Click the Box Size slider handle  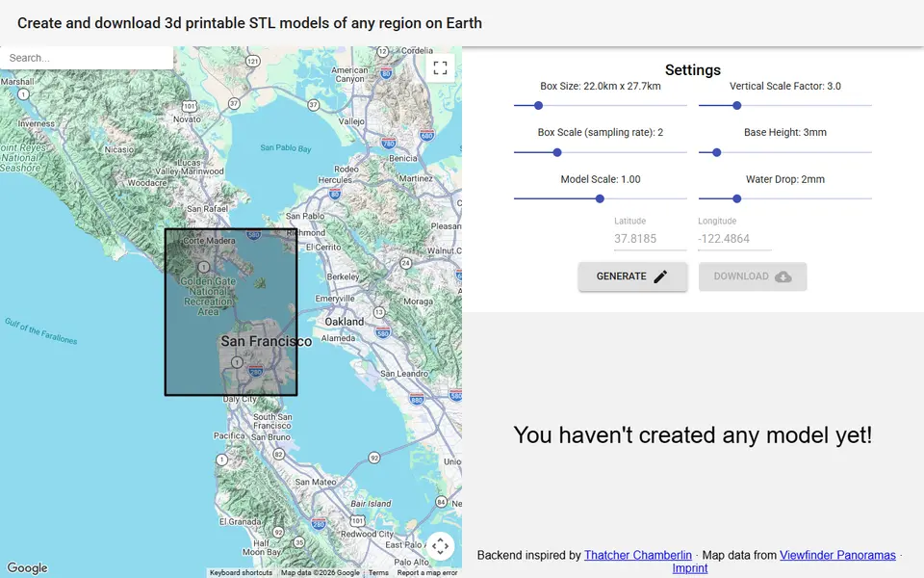point(538,106)
